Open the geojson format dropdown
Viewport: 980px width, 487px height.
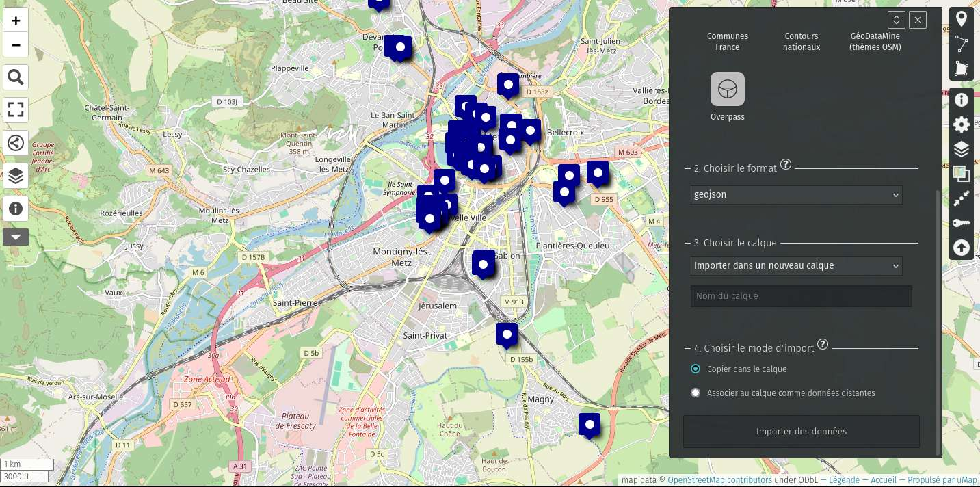[x=796, y=195]
